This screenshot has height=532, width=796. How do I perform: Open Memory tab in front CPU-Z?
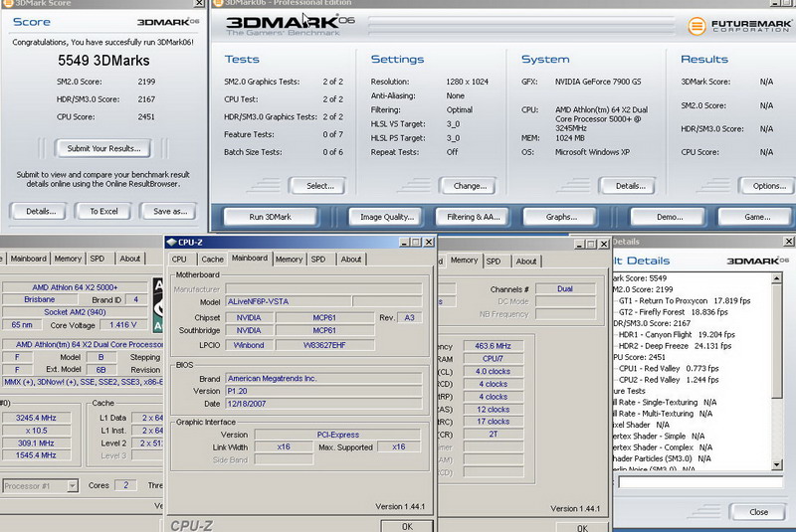pos(289,260)
